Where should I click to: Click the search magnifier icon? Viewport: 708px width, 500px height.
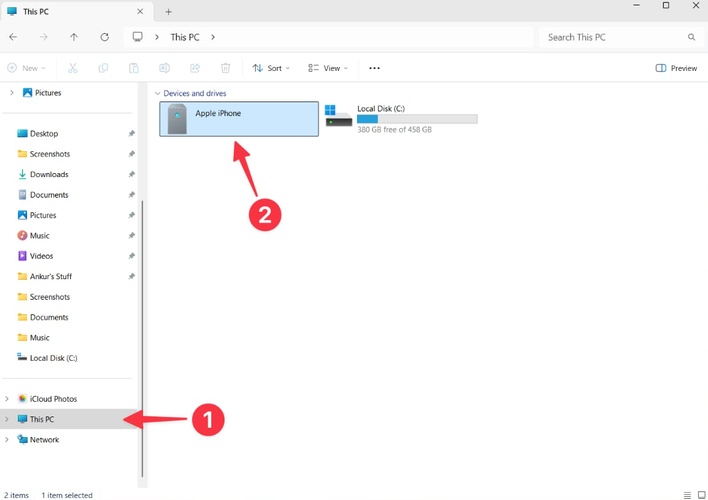click(x=691, y=37)
